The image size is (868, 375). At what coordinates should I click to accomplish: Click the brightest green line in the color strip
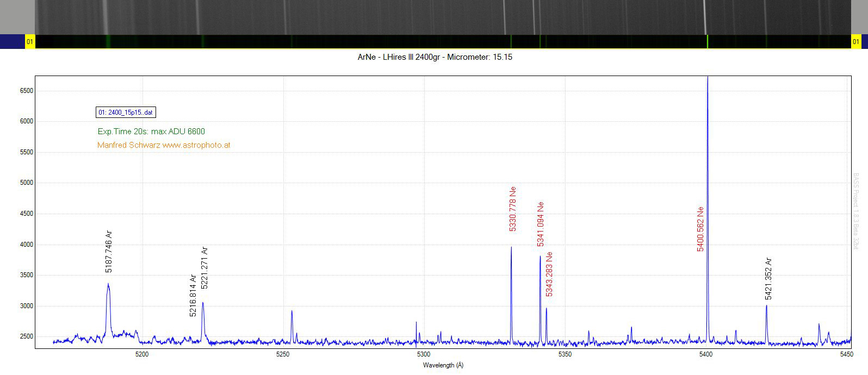(x=708, y=42)
